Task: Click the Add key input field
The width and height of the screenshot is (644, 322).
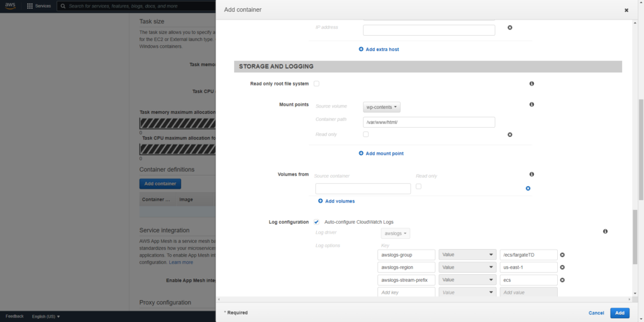Action: [x=406, y=292]
